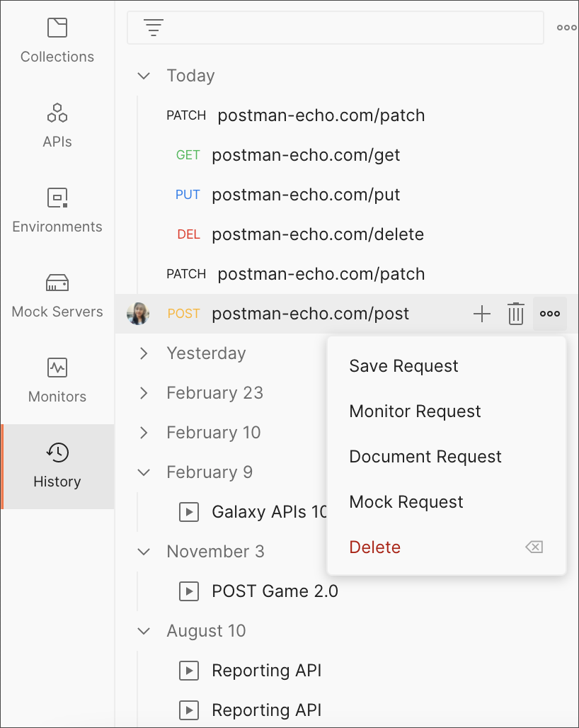Click the three-dot icon on POST request
Viewport: 579px width, 728px height.
550,314
